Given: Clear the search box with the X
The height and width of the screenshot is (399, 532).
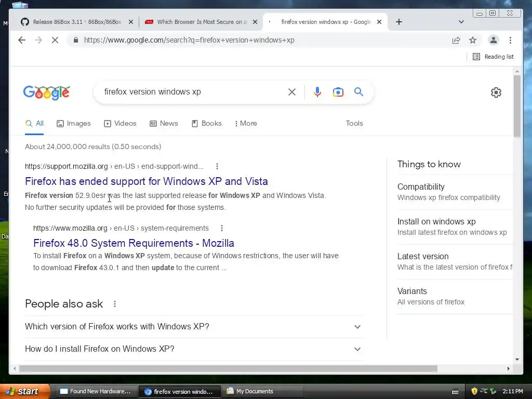Looking at the screenshot, I should tap(292, 92).
